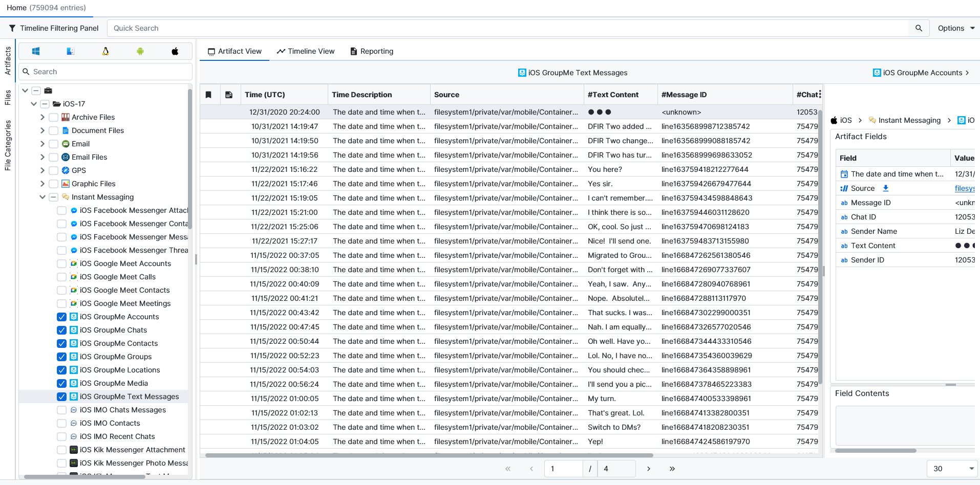Collapse the Instant Messaging tree node
This screenshot has height=485, width=980.
click(x=42, y=197)
